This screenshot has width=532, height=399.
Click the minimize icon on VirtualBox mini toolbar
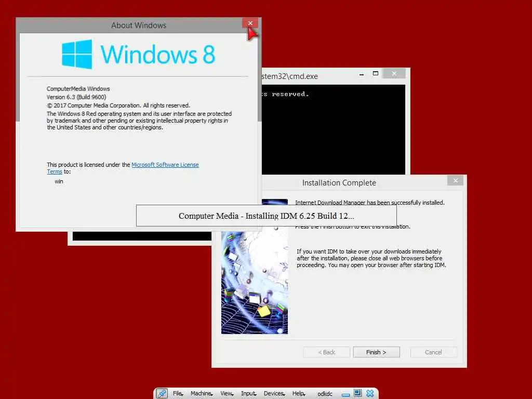[345, 395]
